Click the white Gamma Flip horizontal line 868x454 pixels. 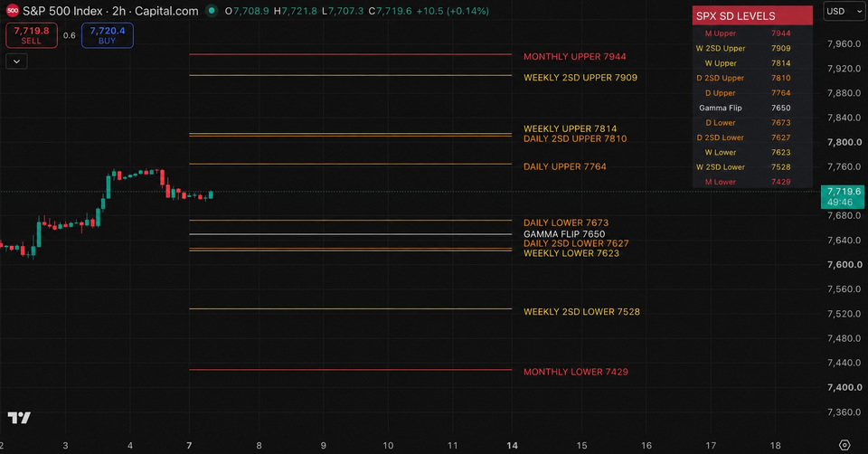click(x=351, y=234)
